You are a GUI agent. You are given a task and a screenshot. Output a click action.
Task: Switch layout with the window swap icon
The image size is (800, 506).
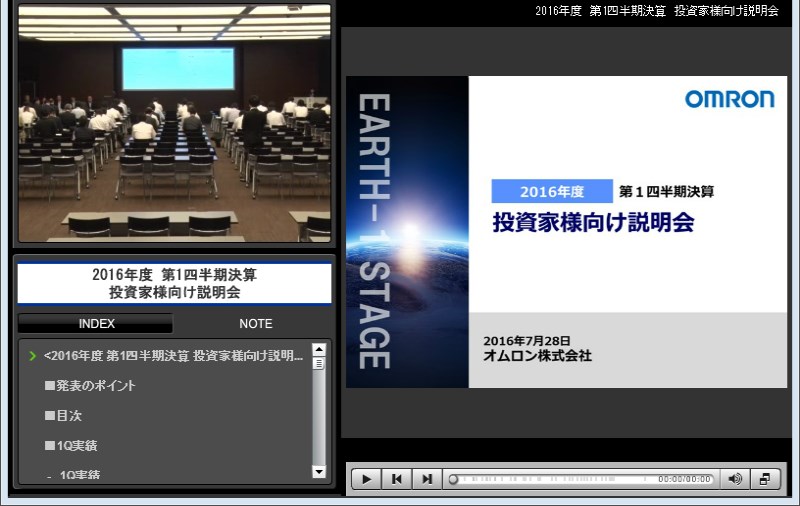point(765,479)
